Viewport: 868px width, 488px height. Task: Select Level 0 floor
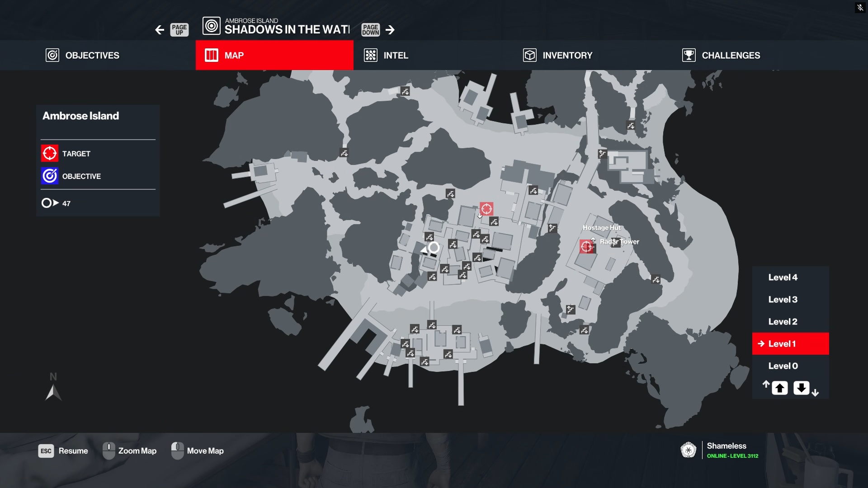[783, 366]
